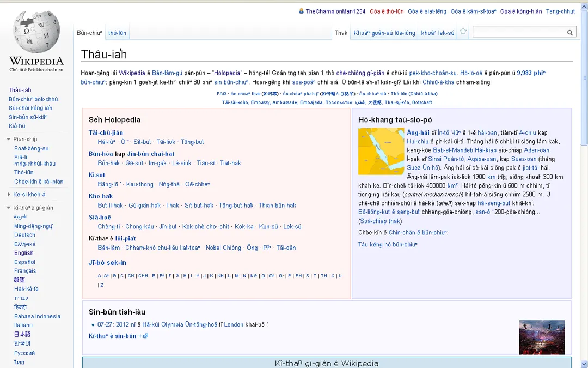
Task: Open Holopedia link in intro text
Action: coord(227,73)
